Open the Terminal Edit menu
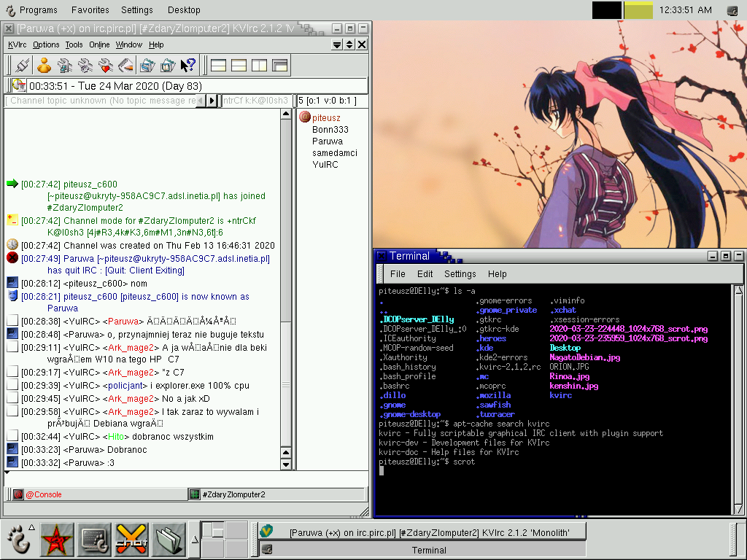Screen dimensions: 747x560 click(x=425, y=274)
